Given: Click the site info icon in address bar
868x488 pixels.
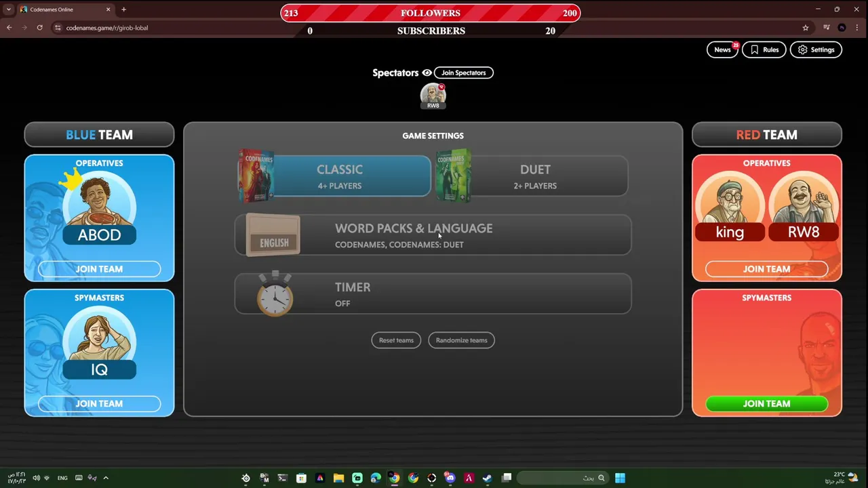Looking at the screenshot, I should [58, 28].
